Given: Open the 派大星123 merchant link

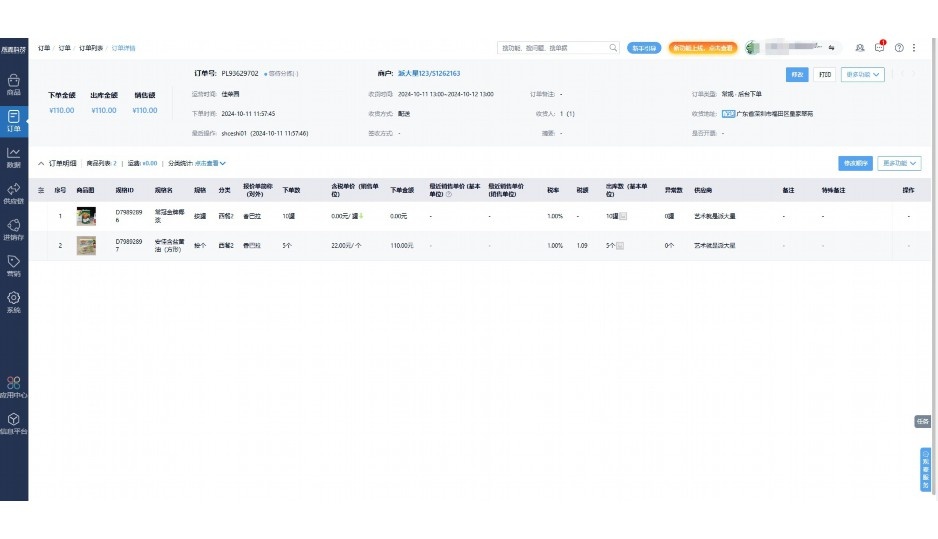Looking at the screenshot, I should coord(429,73).
